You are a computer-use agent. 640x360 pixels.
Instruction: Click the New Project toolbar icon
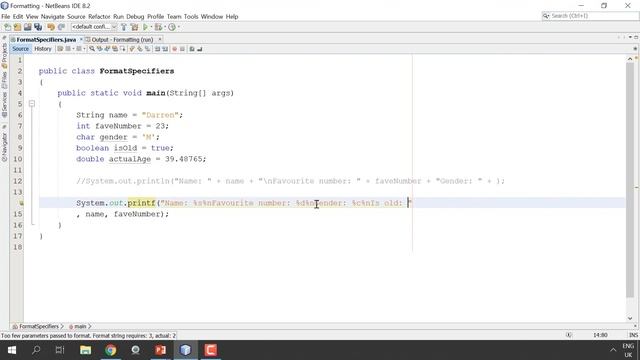pos(17,27)
